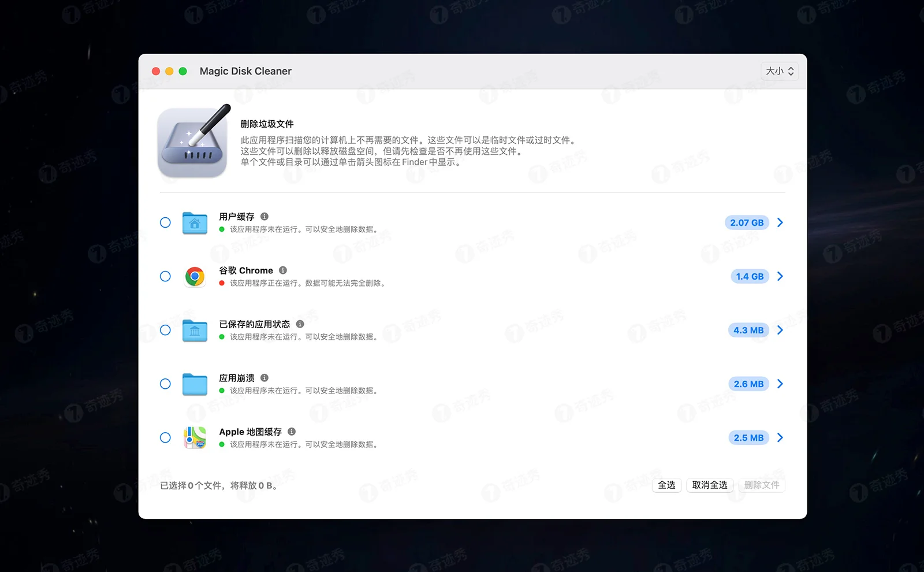924x572 pixels.
Task: Click the green status dot of 已保存的应用状态
Action: tap(222, 336)
